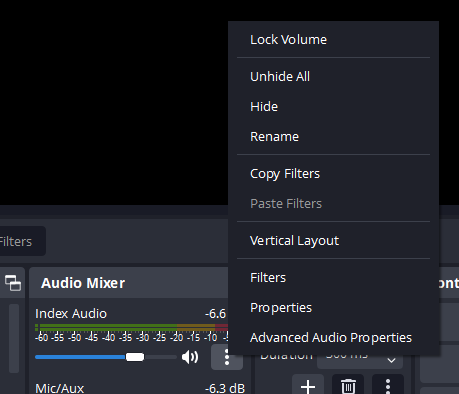
Task: Open Index Audio three-dot options button
Action: pos(227,357)
